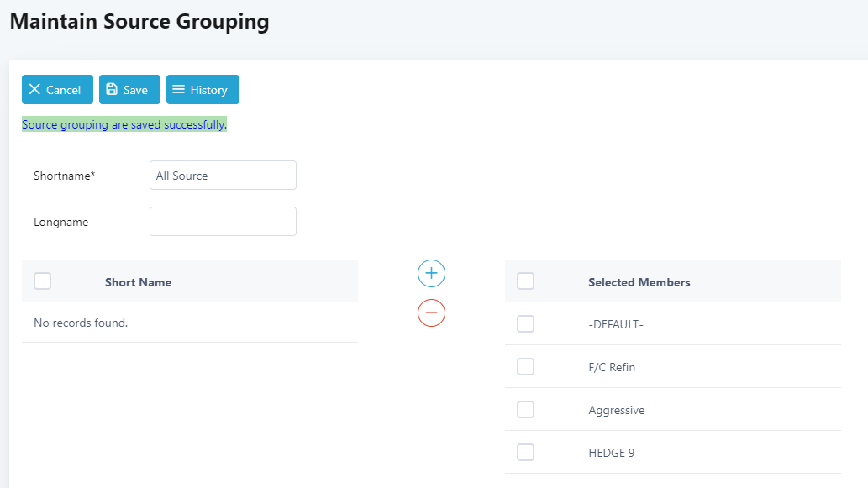Screen dimensions: 868x488
Task: Click the Short Name column header
Action: 138,282
